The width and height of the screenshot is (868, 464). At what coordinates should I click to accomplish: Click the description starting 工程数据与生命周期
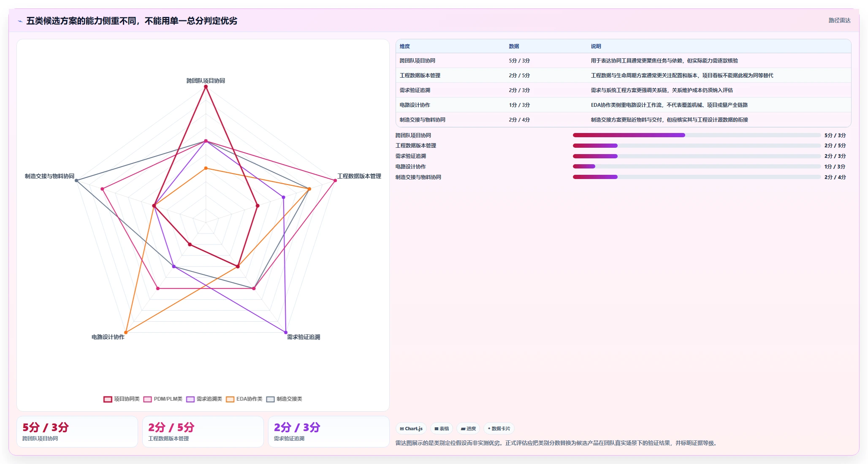pos(682,76)
